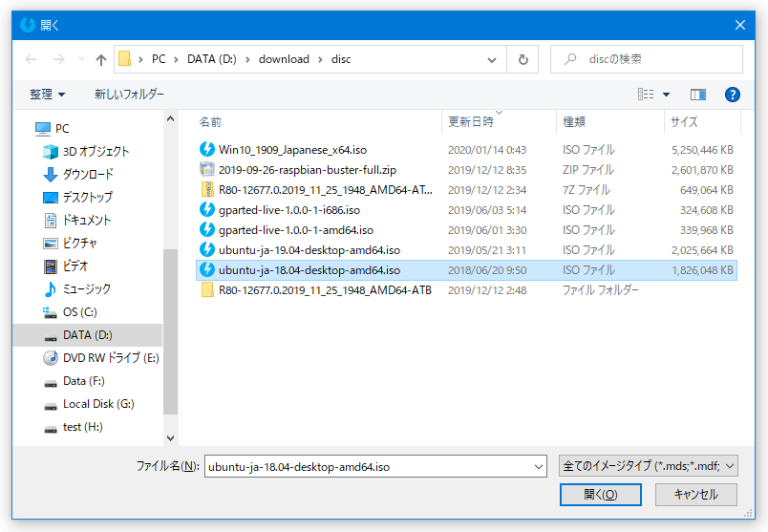Open the 全てのイメージタイプ filter dropdown
768x532 pixels.
648,466
